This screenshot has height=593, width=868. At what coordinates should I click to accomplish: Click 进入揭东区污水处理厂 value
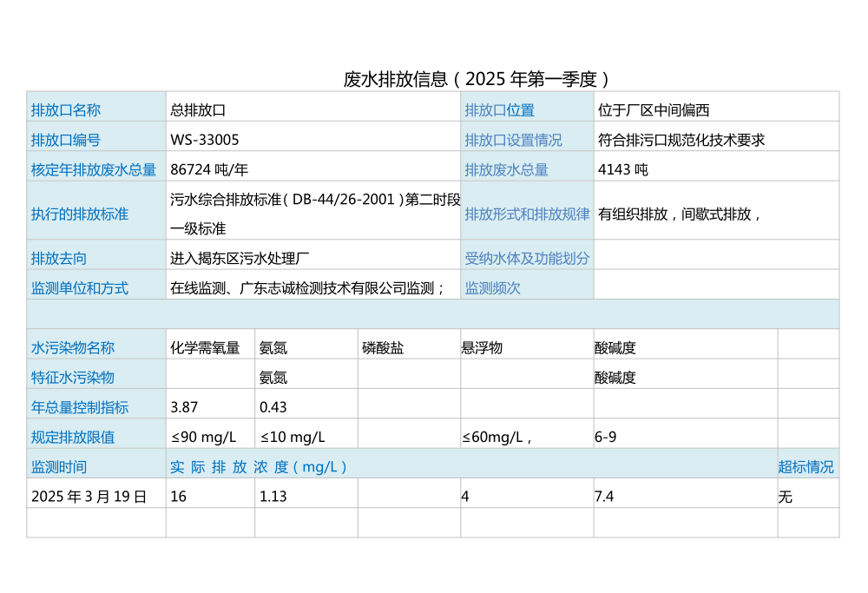[x=240, y=259]
